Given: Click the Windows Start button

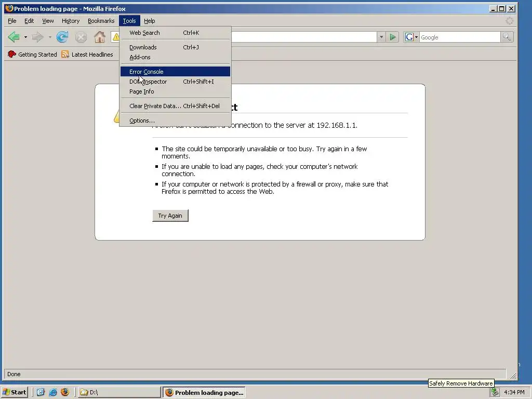Looking at the screenshot, I should tap(14, 392).
